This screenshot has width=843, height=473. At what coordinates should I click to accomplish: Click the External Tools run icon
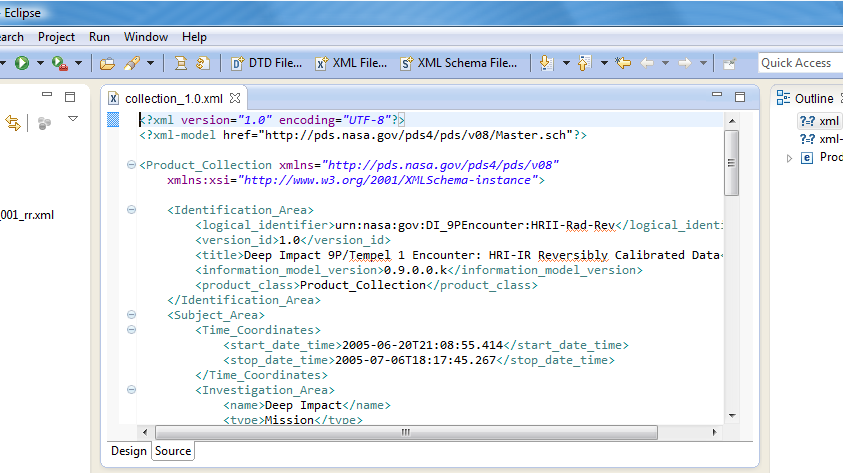[60, 63]
